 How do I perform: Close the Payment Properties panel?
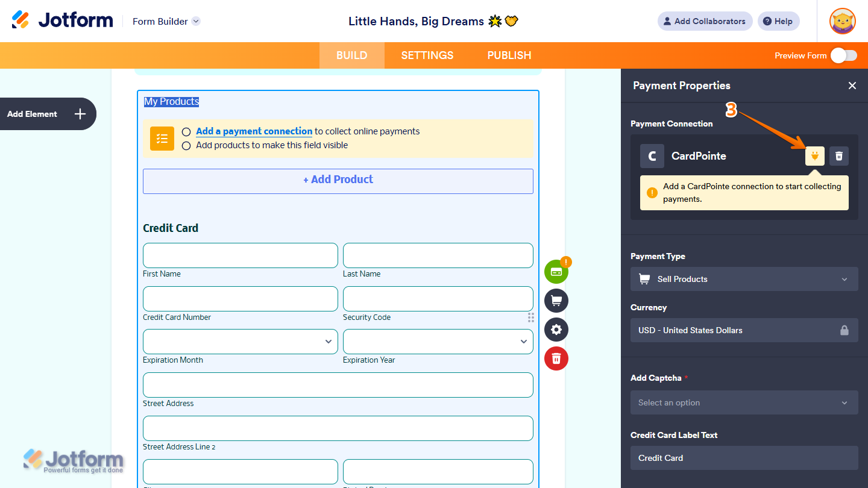point(852,86)
